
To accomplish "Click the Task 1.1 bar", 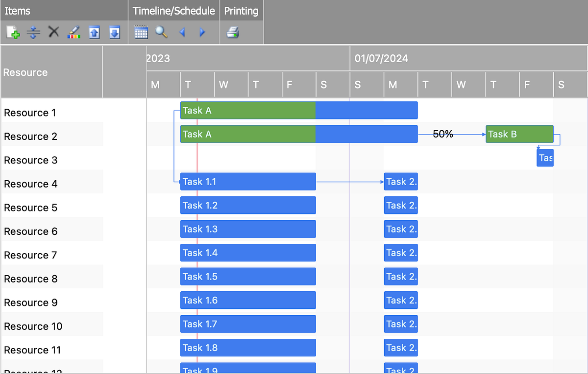I will pyautogui.click(x=247, y=182).
